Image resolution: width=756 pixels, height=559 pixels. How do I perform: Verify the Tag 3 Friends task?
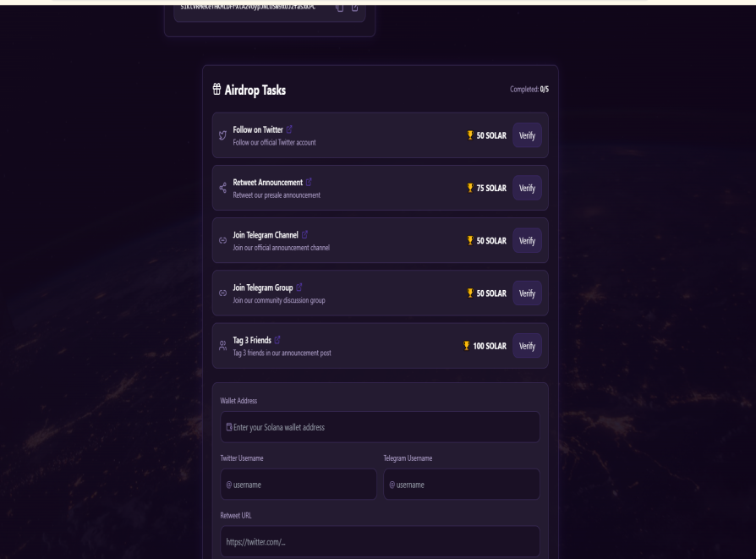[x=527, y=345]
